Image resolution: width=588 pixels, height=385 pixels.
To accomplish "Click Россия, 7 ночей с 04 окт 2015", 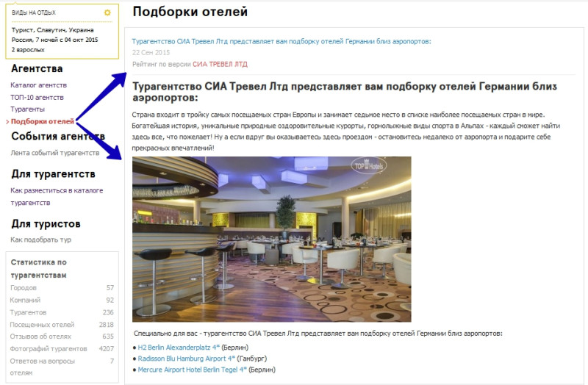I will (54, 40).
